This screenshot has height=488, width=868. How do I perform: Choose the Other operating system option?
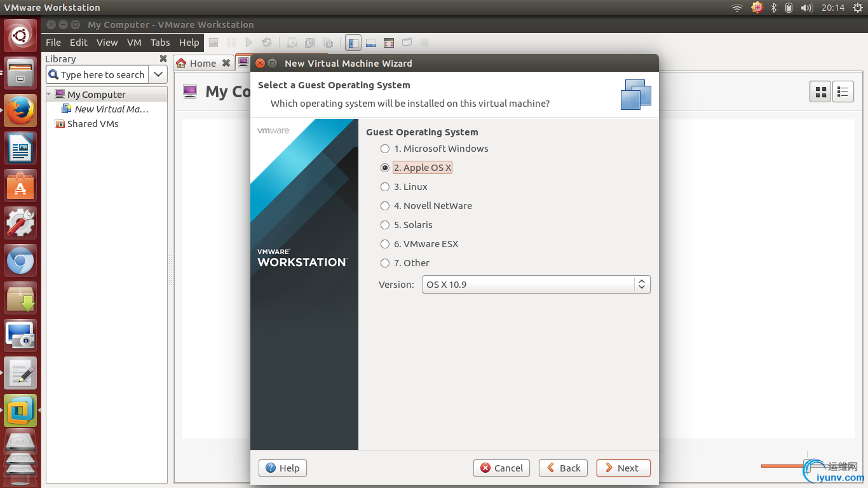coord(405,263)
